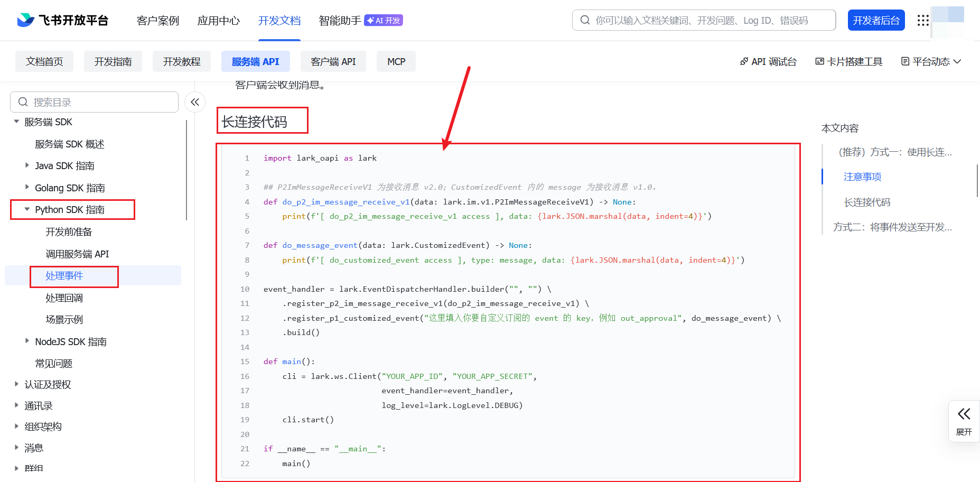Select 智能助手 in the top menu
980x482 pixels.
tap(339, 21)
